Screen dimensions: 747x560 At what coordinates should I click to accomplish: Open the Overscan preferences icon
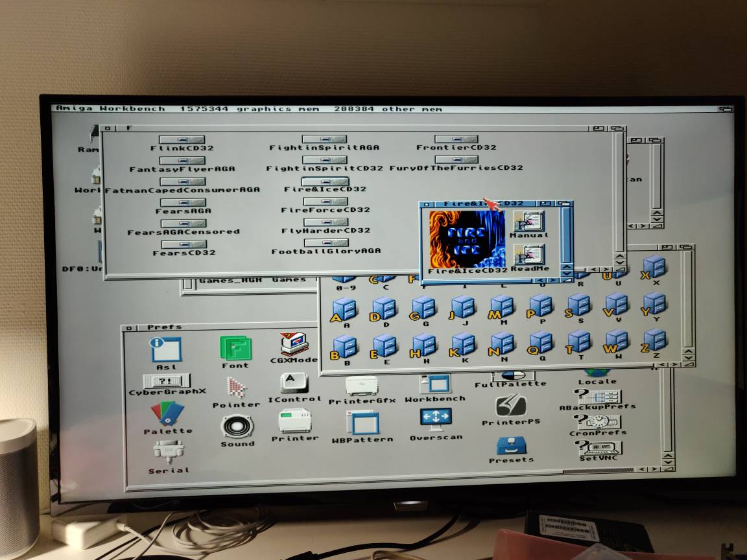pyautogui.click(x=436, y=420)
